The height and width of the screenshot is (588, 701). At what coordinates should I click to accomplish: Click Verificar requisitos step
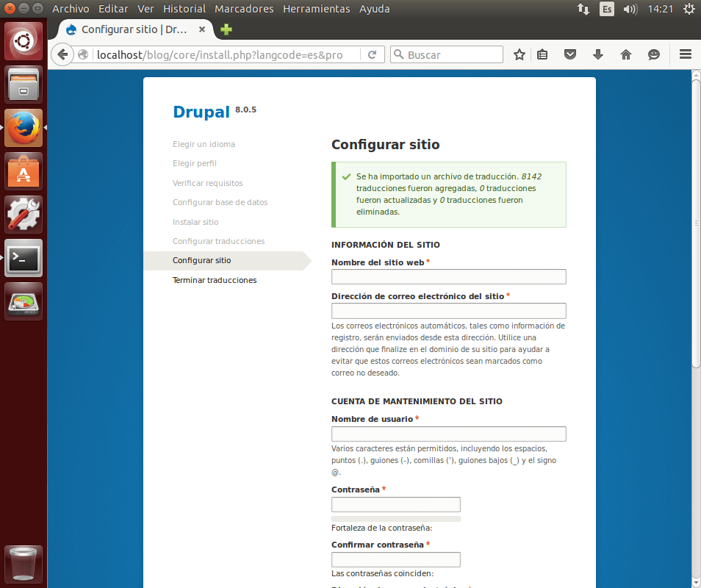pos(207,183)
